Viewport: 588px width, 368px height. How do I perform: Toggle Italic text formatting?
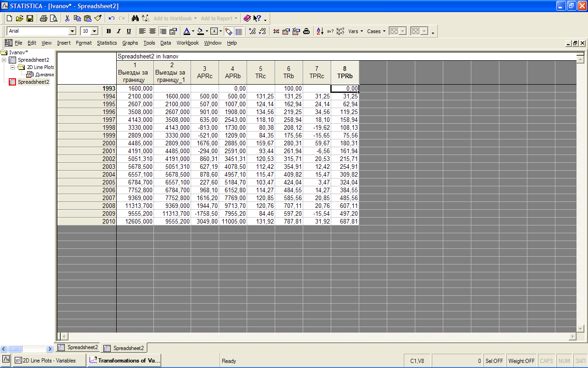(x=119, y=31)
